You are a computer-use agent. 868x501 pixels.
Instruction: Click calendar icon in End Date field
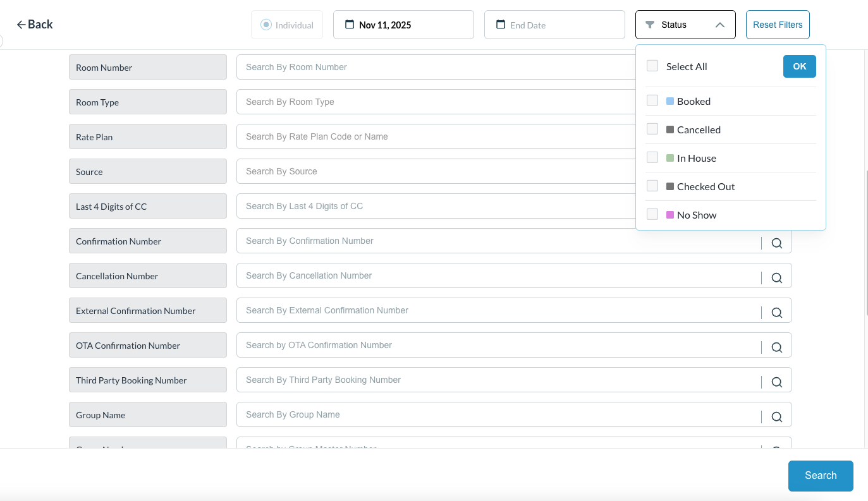pos(501,25)
